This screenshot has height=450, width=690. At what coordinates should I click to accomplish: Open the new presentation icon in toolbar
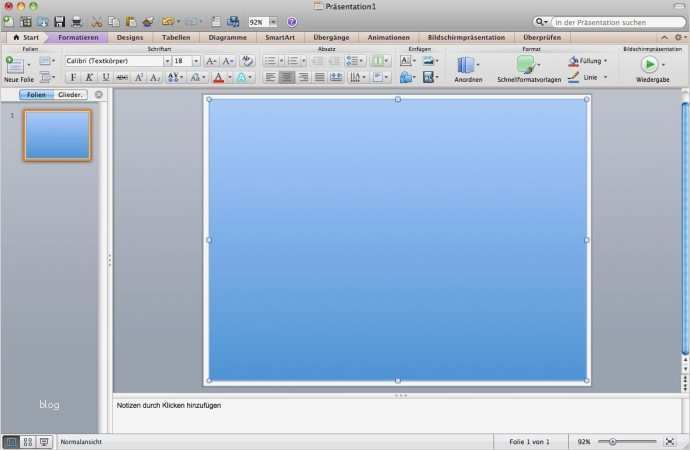pyautogui.click(x=8, y=22)
